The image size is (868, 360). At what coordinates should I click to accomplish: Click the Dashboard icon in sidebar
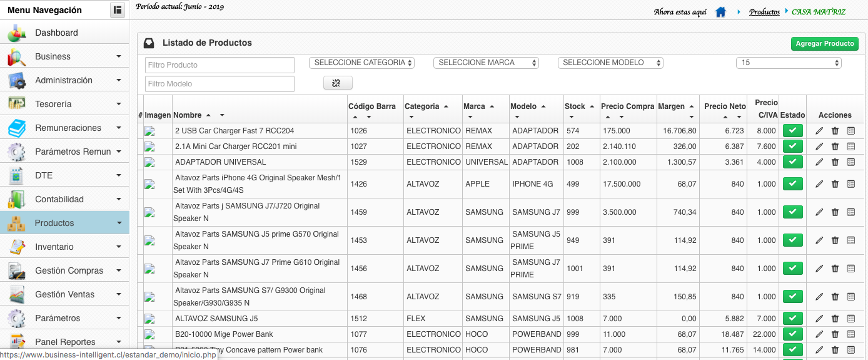[17, 33]
